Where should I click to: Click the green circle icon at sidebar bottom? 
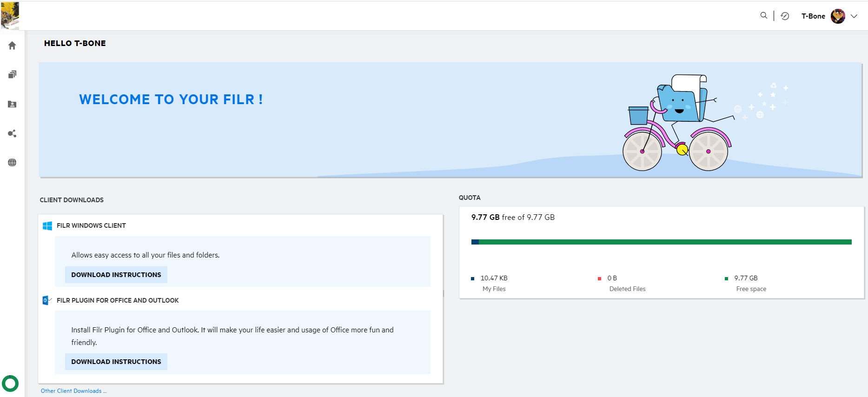(x=10, y=384)
